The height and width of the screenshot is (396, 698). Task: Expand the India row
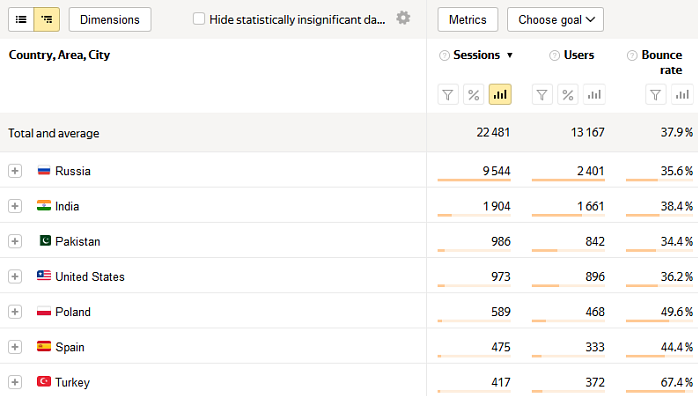[x=15, y=206]
